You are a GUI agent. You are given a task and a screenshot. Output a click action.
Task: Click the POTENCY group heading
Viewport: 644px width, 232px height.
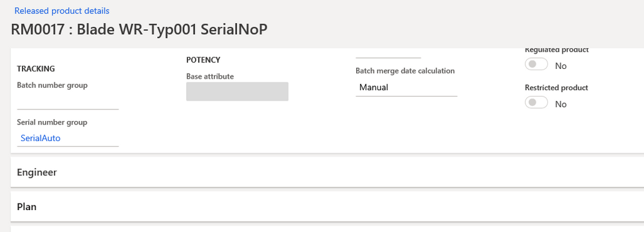coord(204,60)
